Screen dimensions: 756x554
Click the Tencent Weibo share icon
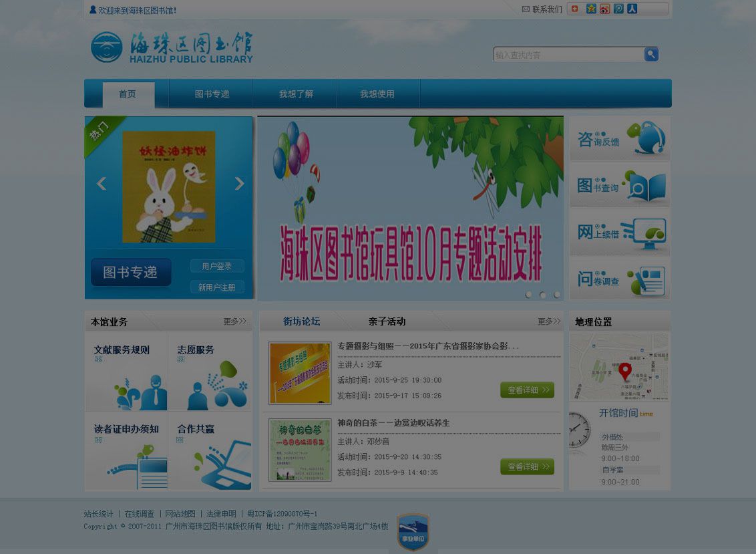click(618, 9)
